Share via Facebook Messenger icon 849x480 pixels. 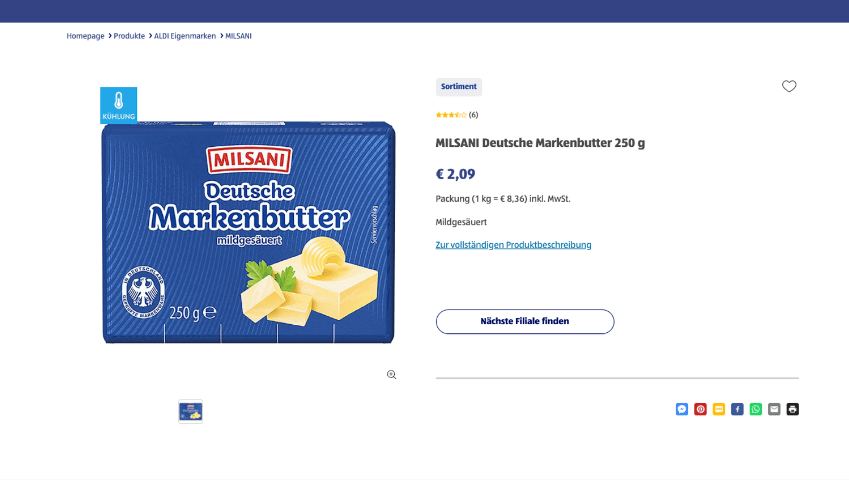[x=682, y=409]
